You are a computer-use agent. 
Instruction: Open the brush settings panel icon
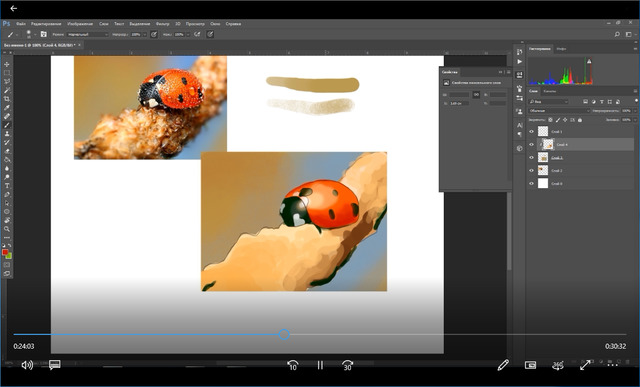[x=44, y=34]
